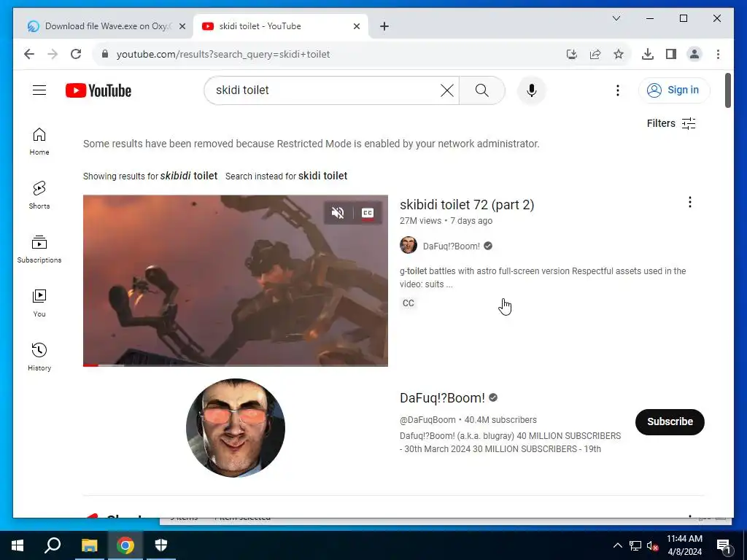Open the large DaFuq!?Boom! channel avatar

pyautogui.click(x=236, y=427)
